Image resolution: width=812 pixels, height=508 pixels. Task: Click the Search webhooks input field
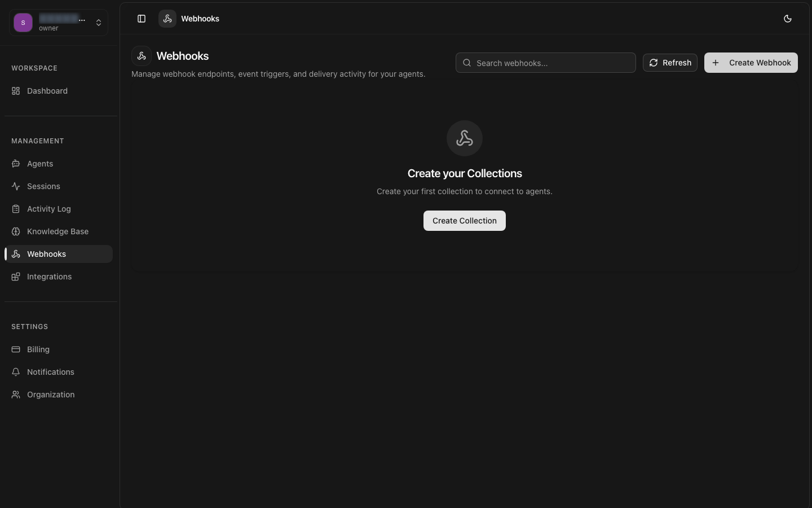546,63
